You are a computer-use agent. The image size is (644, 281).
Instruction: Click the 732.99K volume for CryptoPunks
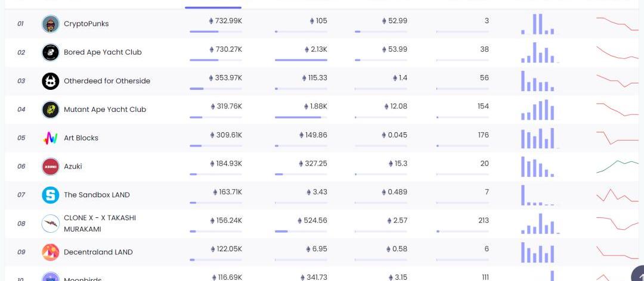[x=225, y=21]
